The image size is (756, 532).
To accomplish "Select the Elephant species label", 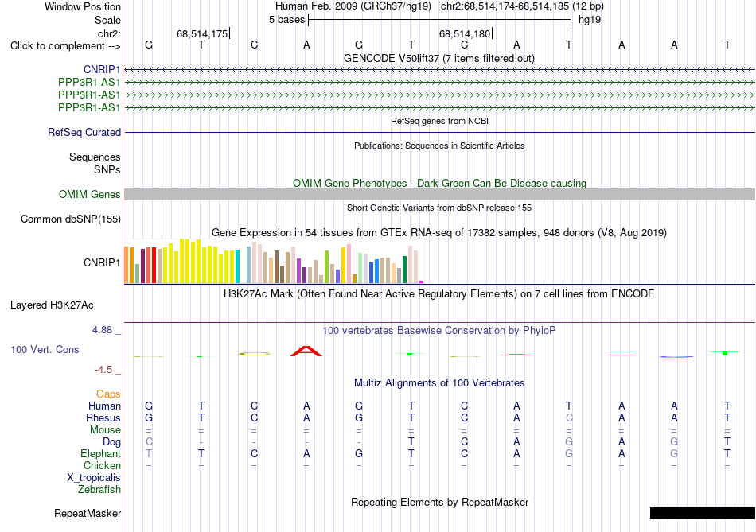I will click(x=100, y=454).
